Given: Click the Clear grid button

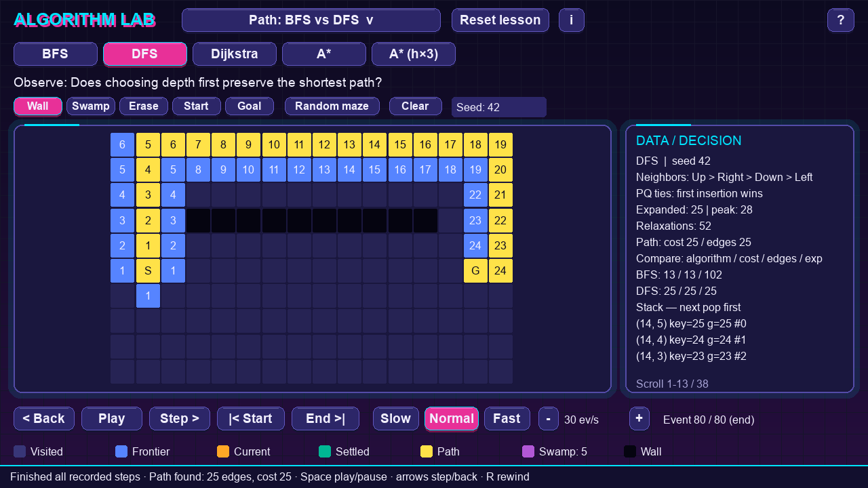Looking at the screenshot, I should [x=415, y=106].
